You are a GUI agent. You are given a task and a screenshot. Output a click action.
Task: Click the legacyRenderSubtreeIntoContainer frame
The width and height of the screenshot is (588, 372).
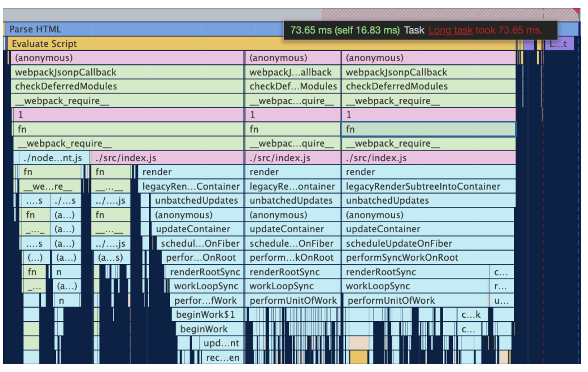(x=428, y=186)
